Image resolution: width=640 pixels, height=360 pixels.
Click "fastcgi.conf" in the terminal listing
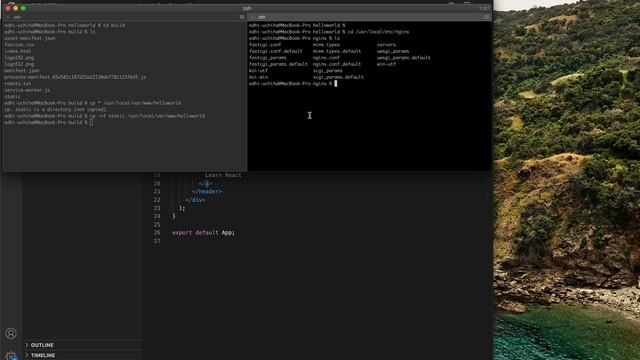coord(265,44)
